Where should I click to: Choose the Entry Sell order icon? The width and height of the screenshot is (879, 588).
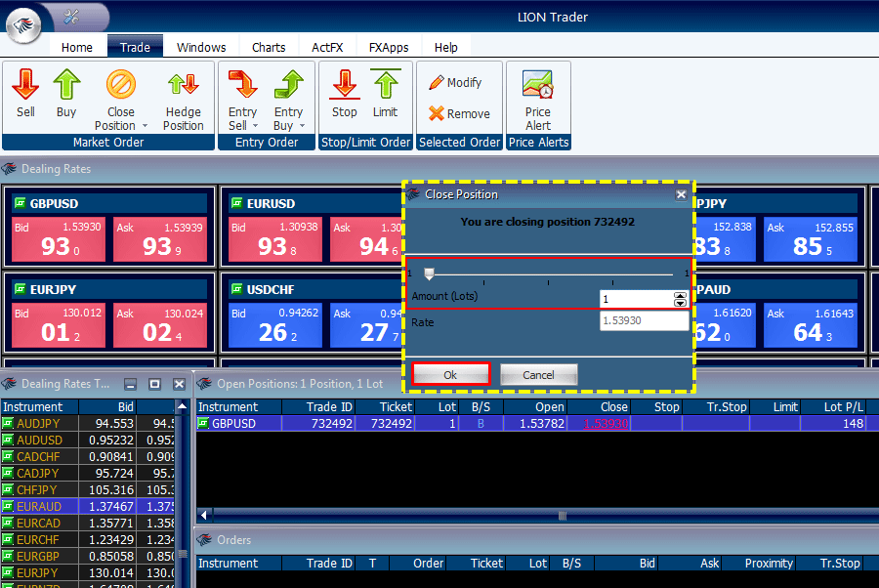coord(243,85)
